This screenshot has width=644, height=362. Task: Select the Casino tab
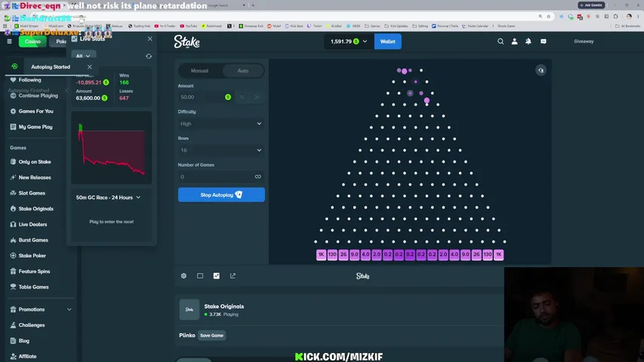(x=32, y=41)
